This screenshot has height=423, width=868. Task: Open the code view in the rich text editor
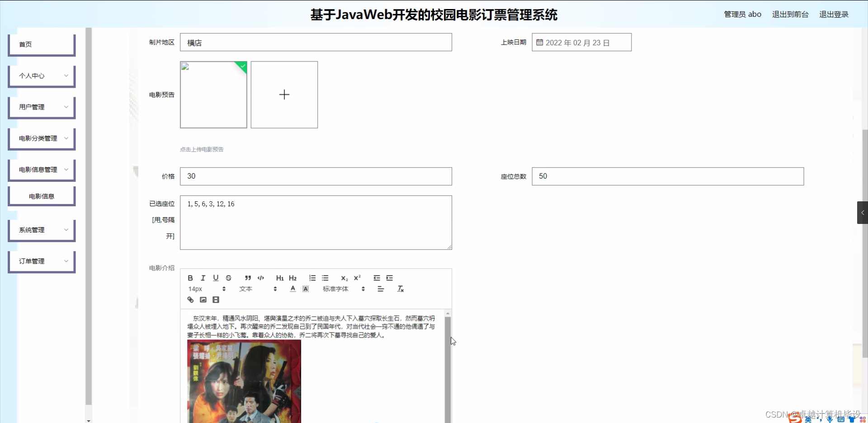tap(261, 278)
